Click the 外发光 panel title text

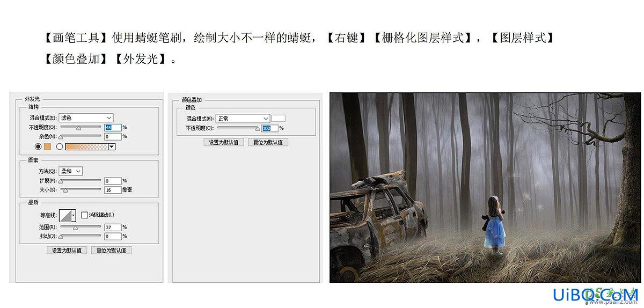32,99
